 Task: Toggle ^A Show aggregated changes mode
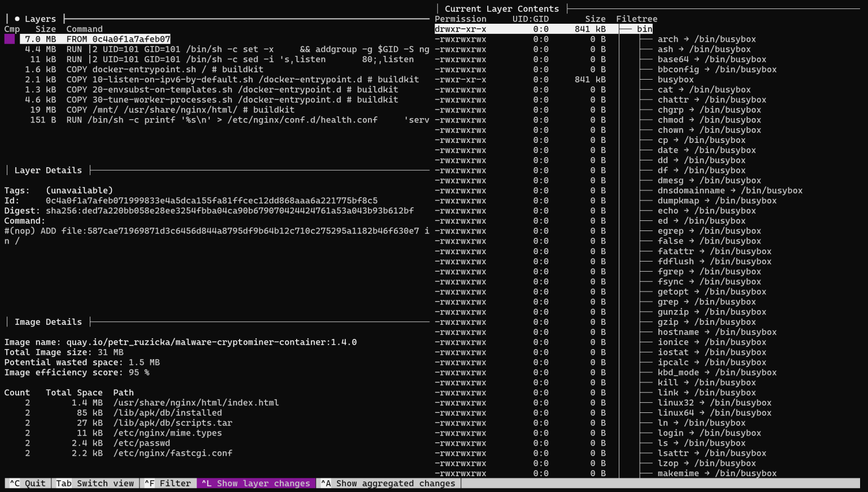click(x=388, y=483)
